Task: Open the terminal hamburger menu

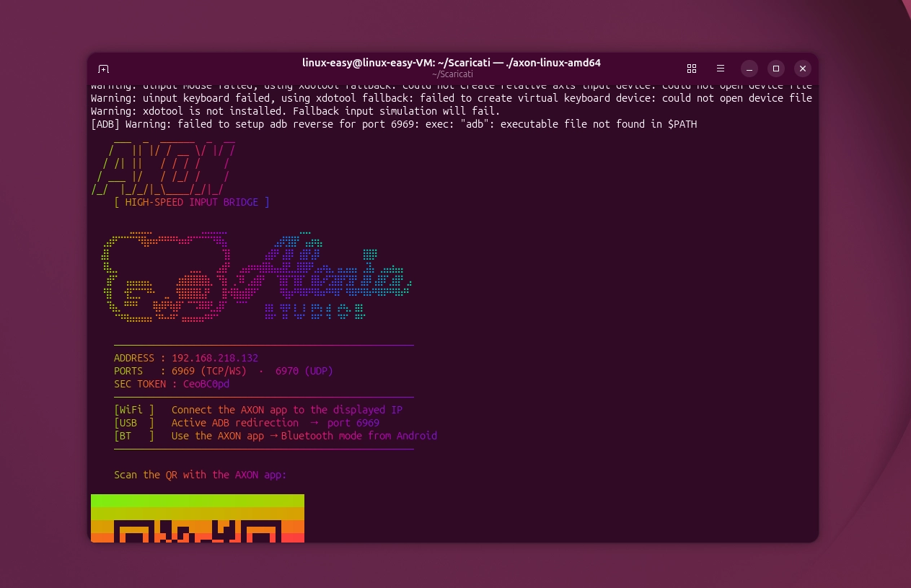Action: (721, 69)
